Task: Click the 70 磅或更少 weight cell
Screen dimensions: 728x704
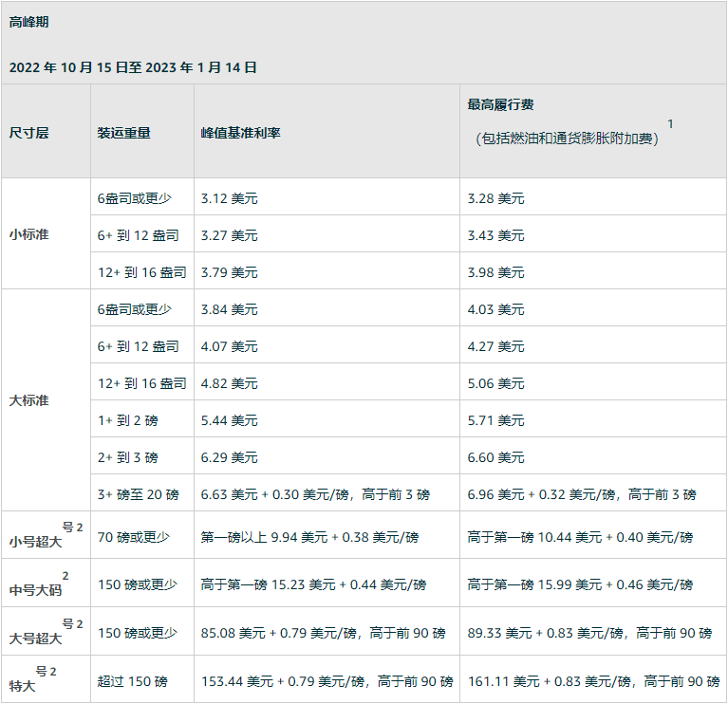Action: point(133,537)
